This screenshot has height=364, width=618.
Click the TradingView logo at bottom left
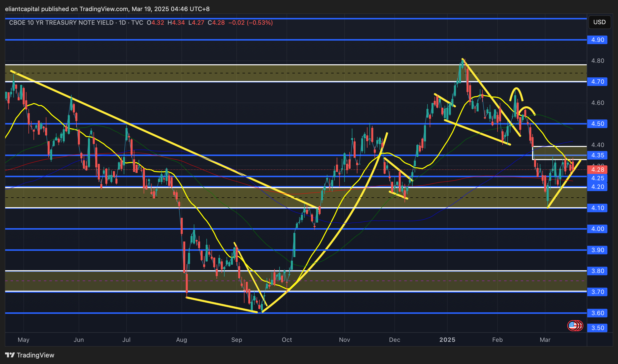pos(30,355)
